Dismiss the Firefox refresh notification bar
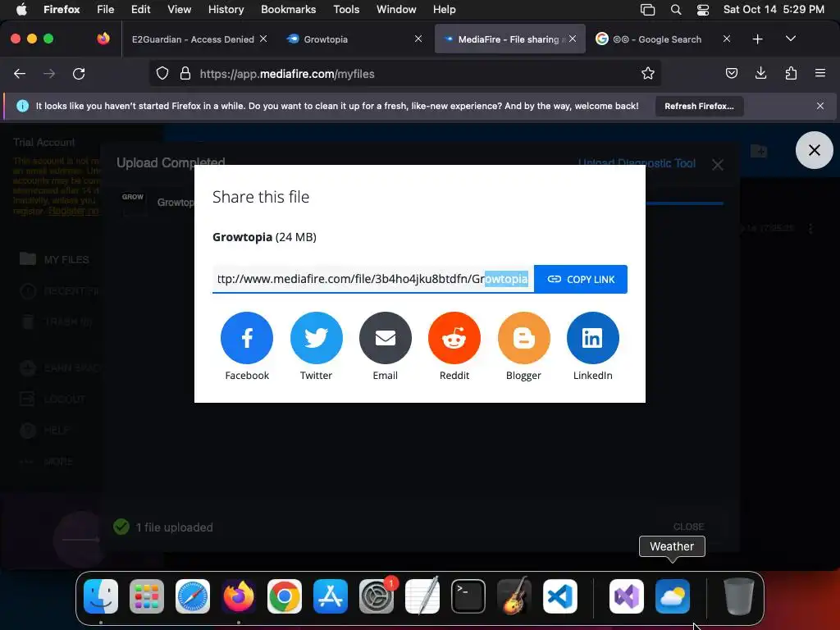840x630 pixels. click(820, 106)
